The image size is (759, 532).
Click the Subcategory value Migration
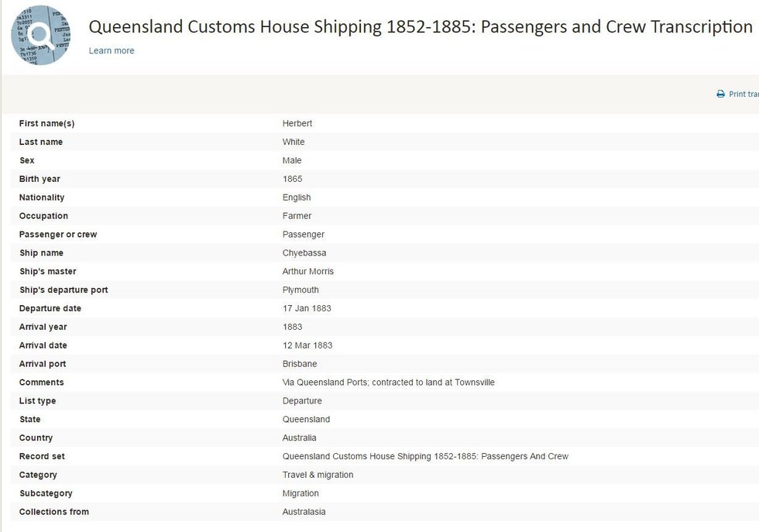pyautogui.click(x=301, y=493)
